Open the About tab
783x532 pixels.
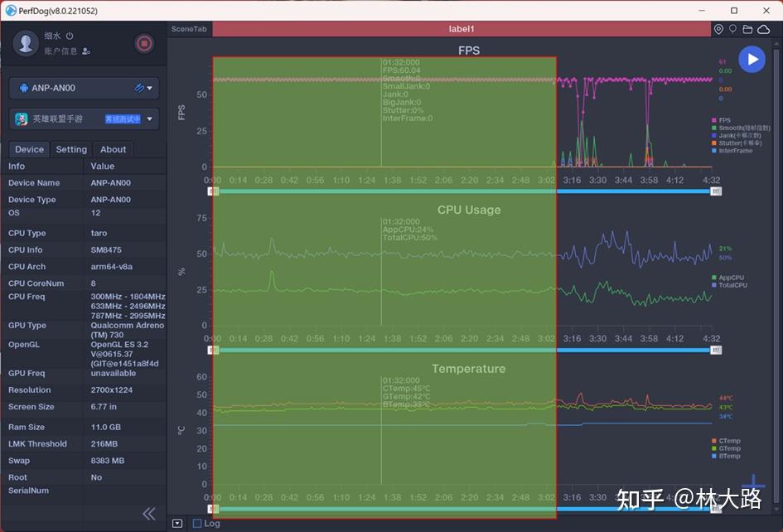click(113, 149)
